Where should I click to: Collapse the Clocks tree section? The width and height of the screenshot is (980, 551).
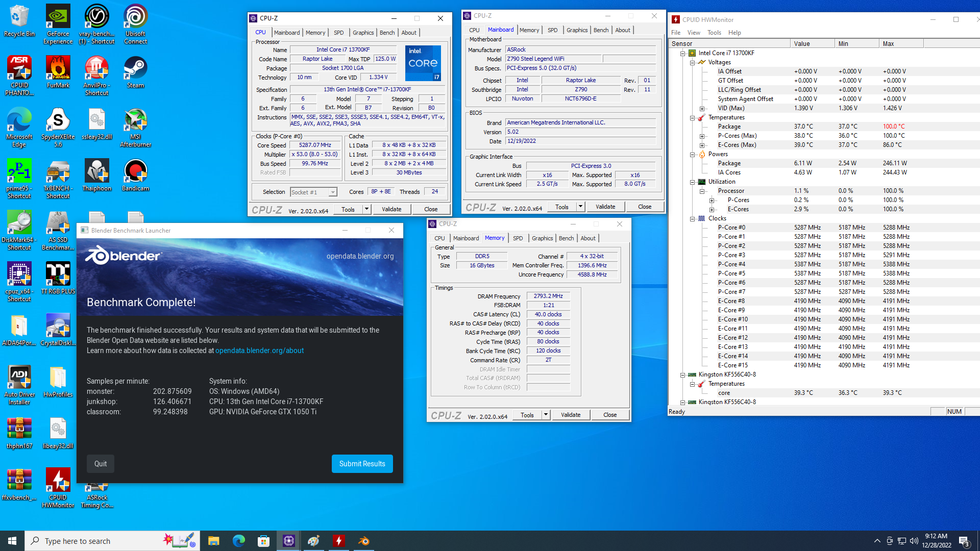(693, 218)
